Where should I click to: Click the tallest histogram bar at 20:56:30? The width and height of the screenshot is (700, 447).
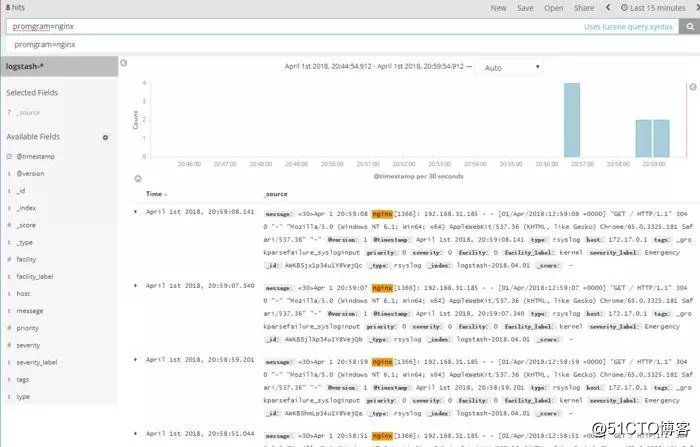click(x=572, y=120)
